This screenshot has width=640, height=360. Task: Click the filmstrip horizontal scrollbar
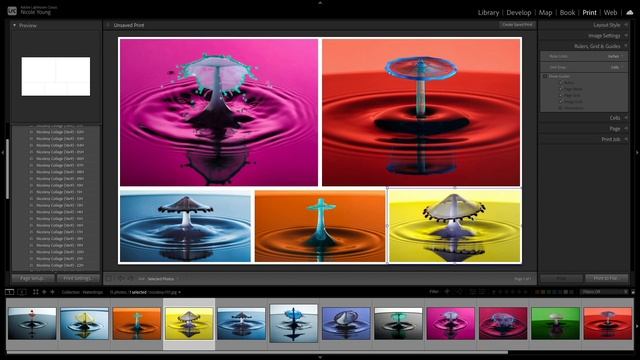pos(257,352)
